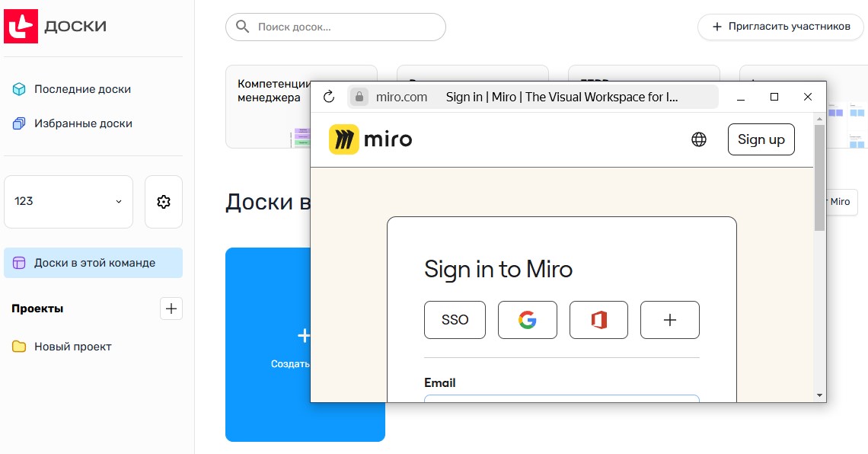The width and height of the screenshot is (868, 454).
Task: Click the blue Создать board tile
Action: (x=268, y=344)
